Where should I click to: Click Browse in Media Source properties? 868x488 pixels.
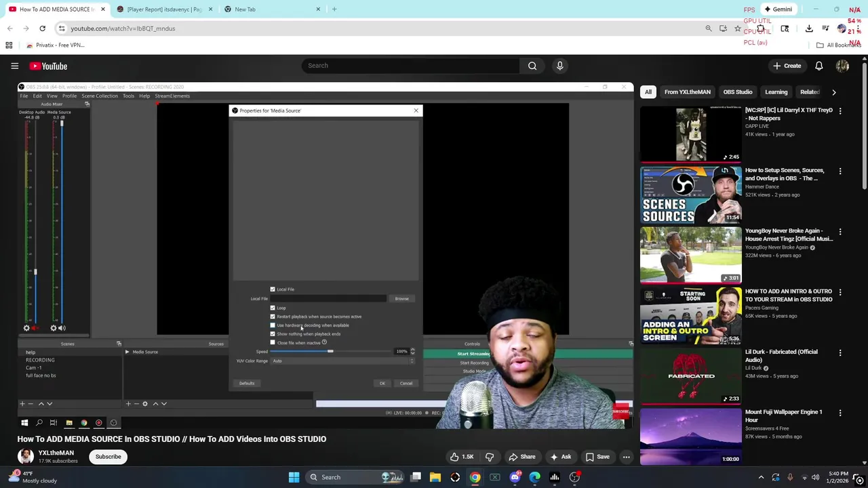click(x=401, y=299)
